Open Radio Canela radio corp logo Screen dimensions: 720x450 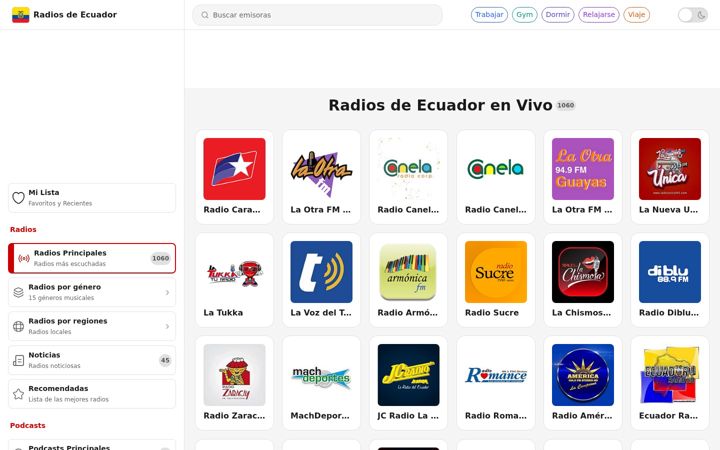pyautogui.click(x=408, y=169)
